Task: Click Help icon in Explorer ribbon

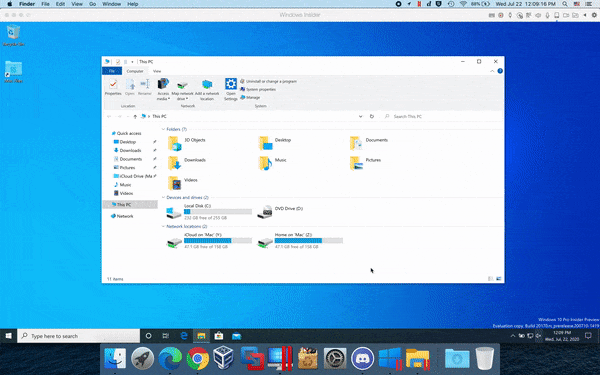Action: (500, 71)
